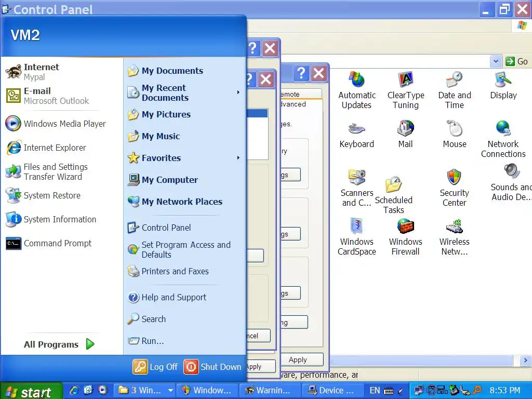Screen dimensions: 532x399
Task: Open E-mail Microsoft Outlook entry
Action: point(62,96)
